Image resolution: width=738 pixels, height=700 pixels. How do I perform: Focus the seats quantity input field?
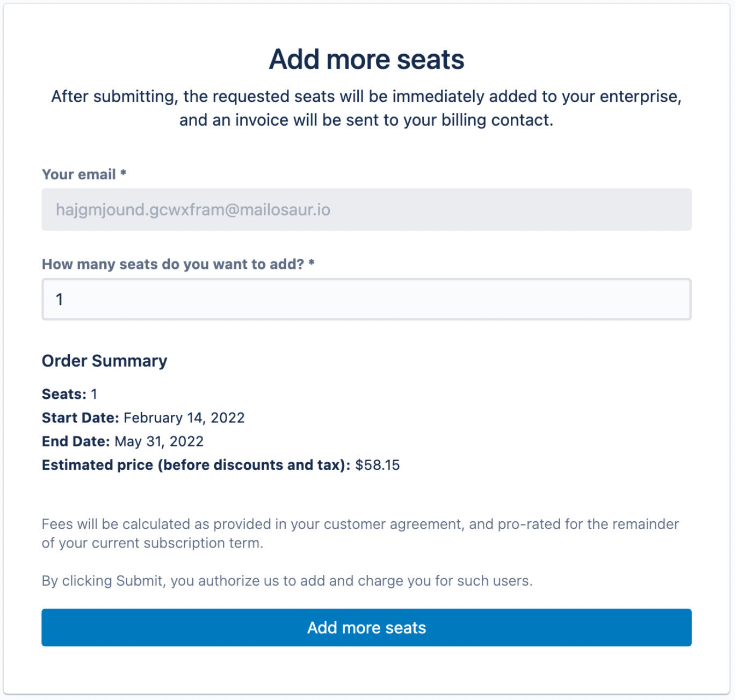pos(366,300)
